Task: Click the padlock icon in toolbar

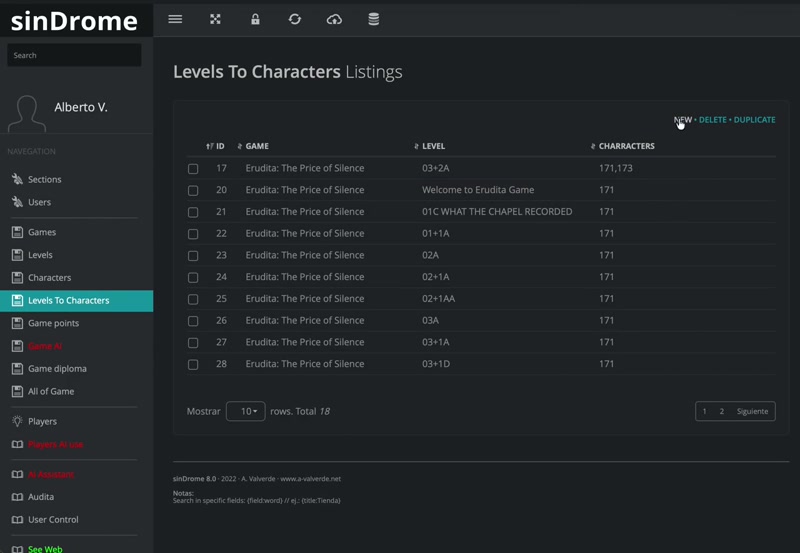Action: coord(255,19)
